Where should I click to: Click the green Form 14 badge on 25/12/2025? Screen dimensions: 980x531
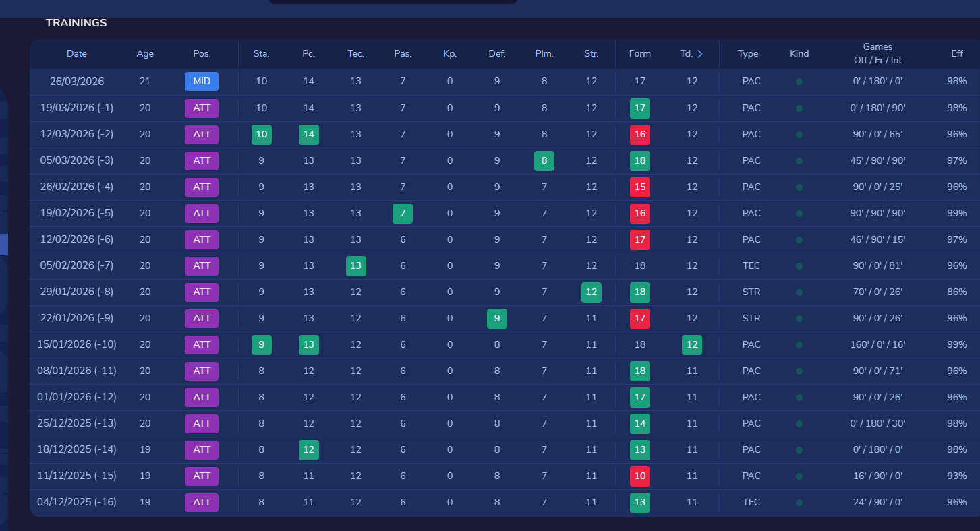point(639,423)
